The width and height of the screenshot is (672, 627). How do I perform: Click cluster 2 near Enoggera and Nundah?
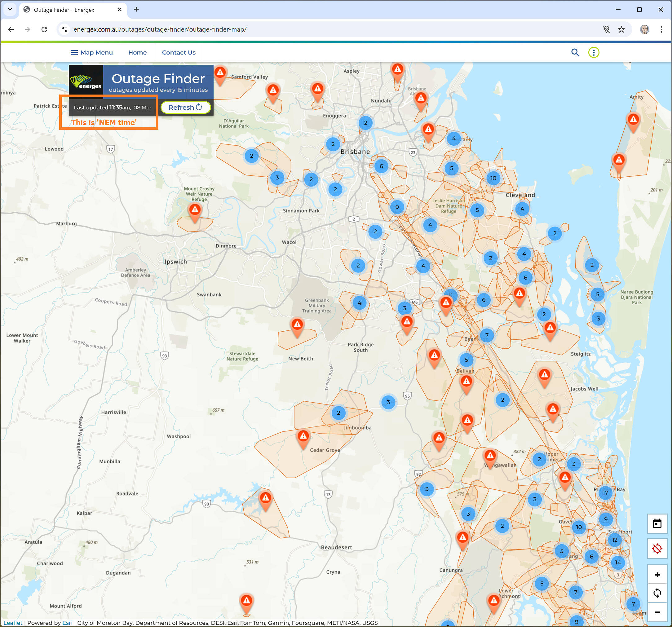(x=365, y=123)
